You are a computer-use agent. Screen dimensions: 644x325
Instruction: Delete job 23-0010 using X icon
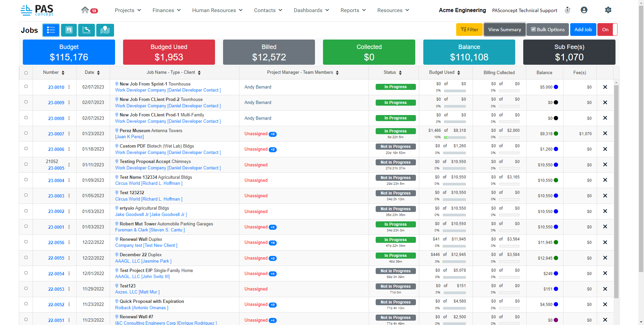[605, 87]
